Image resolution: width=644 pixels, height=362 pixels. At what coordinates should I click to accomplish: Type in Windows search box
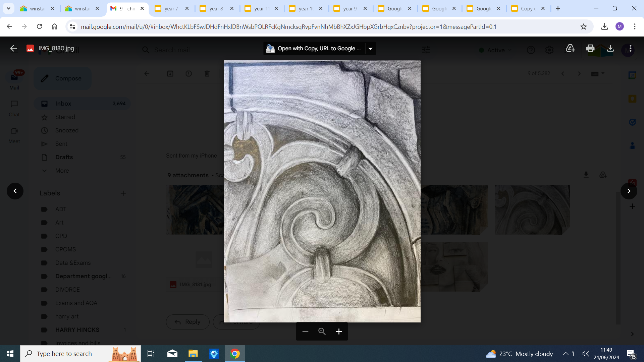[80, 354]
